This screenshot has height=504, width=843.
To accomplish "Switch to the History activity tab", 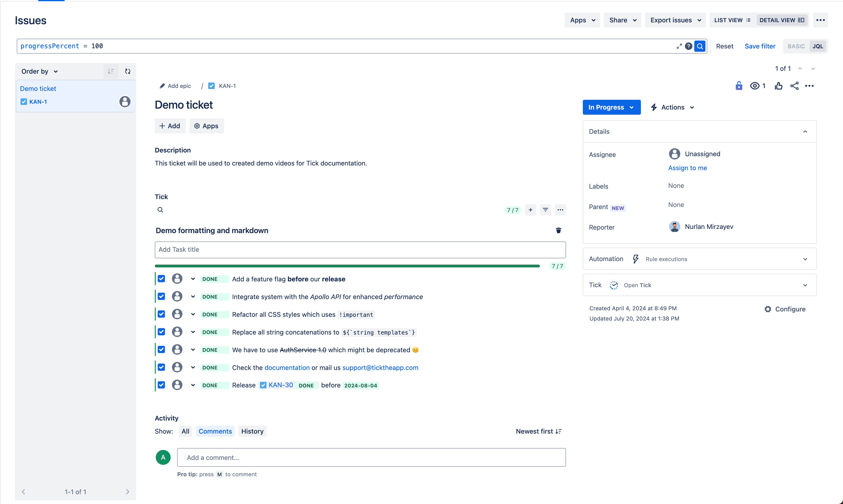I will (251, 431).
